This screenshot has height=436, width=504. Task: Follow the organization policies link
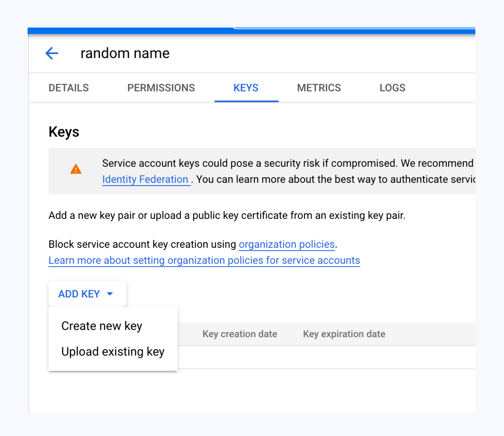[286, 244]
